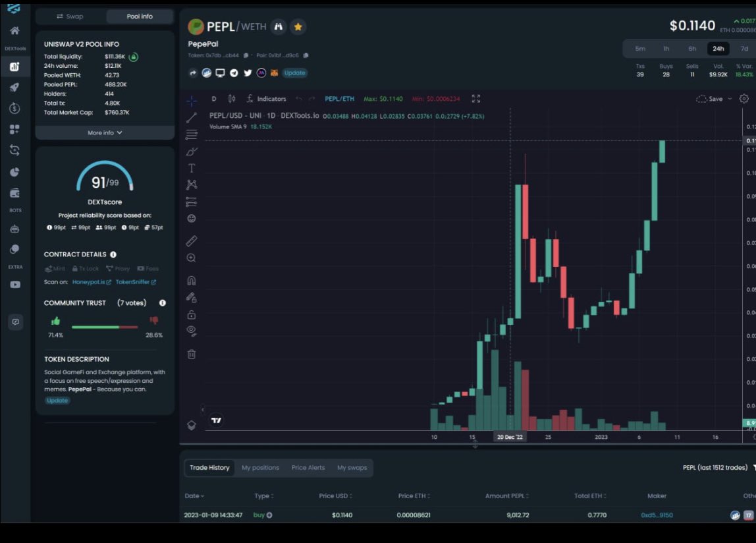Open the Twitter link icon

point(248,73)
